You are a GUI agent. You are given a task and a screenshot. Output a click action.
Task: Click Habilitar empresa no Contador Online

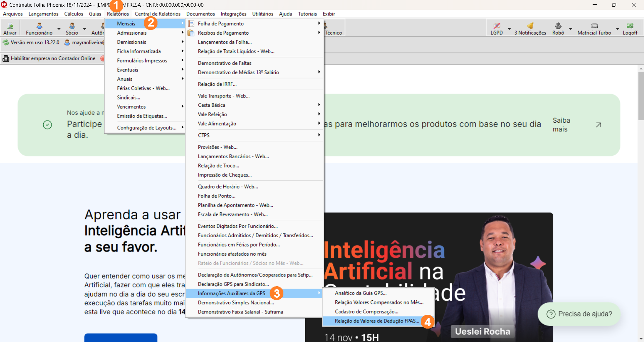tap(53, 58)
